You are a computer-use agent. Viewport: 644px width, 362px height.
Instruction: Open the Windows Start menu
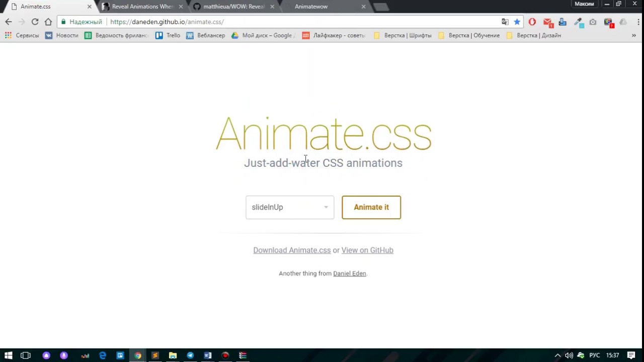[x=9, y=355]
